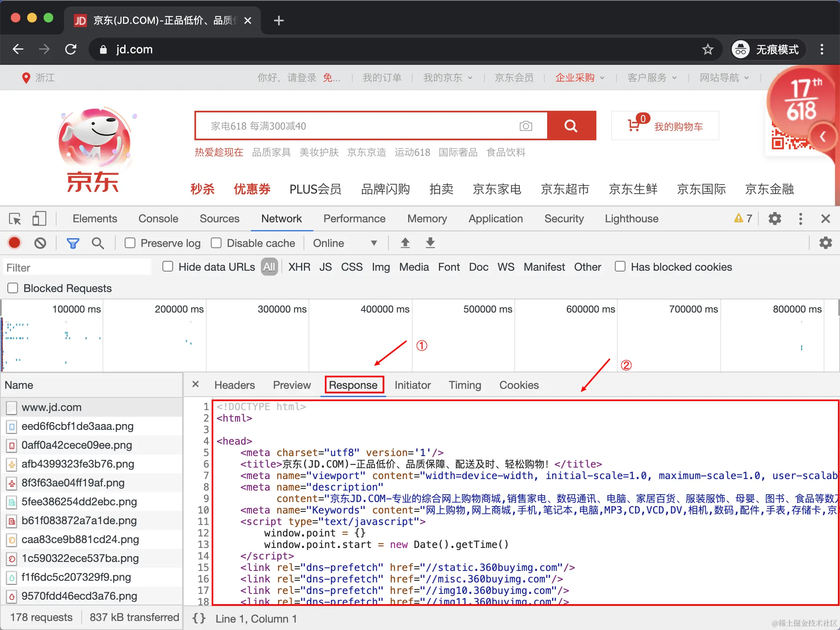Enable the Preserve log checkbox
This screenshot has width=840, height=630.
pyautogui.click(x=130, y=243)
